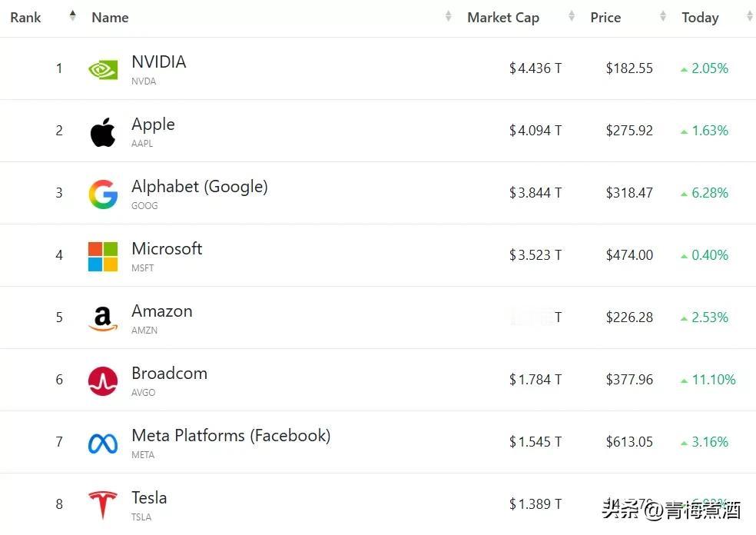Click the NVIDIA logo icon
This screenshot has height=535, width=756.
pyautogui.click(x=103, y=70)
